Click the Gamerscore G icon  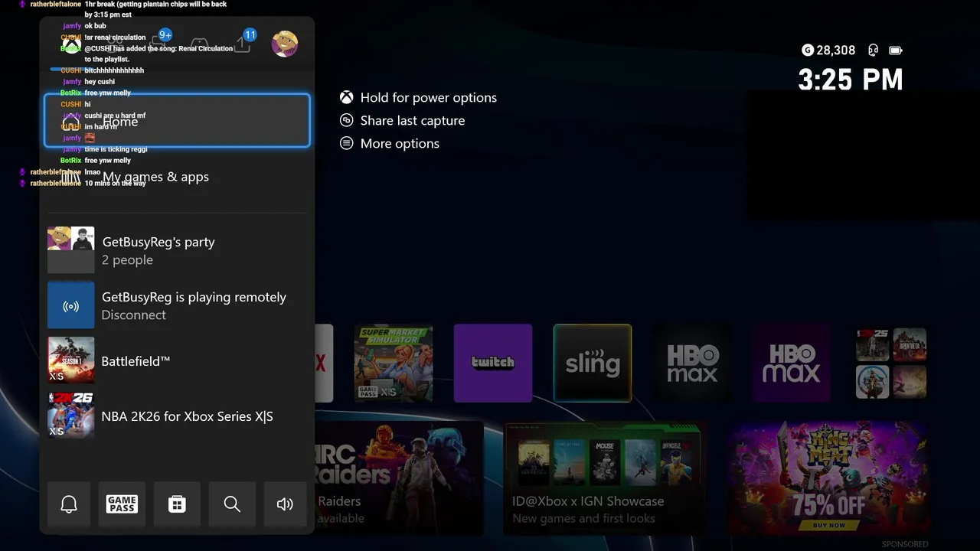point(808,51)
